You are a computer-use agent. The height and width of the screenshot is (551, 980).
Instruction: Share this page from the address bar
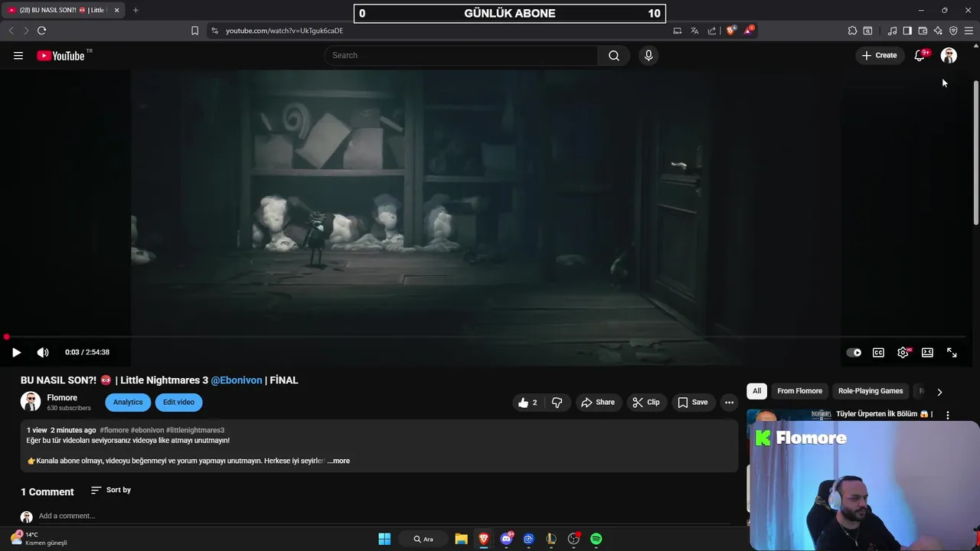coord(712,31)
